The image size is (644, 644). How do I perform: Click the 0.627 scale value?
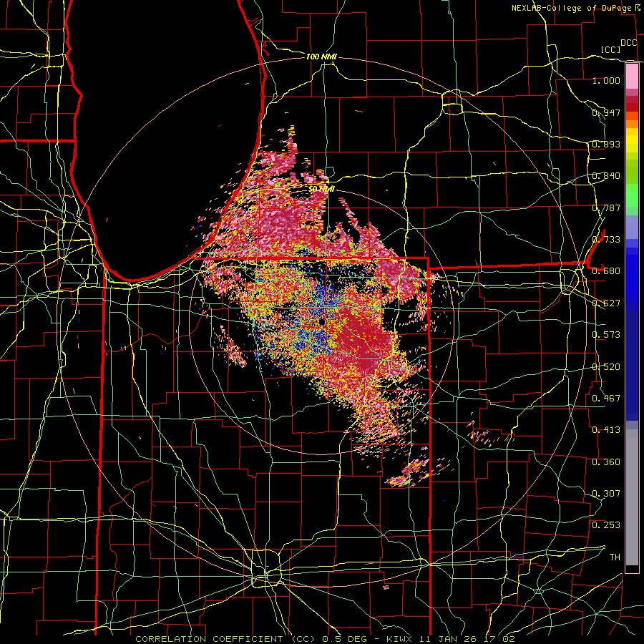[606, 303]
